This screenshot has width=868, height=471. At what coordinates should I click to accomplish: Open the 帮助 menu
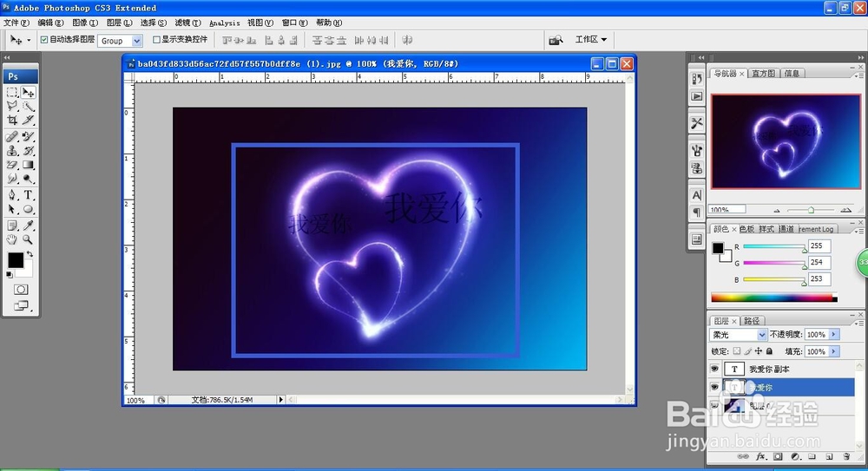(329, 23)
